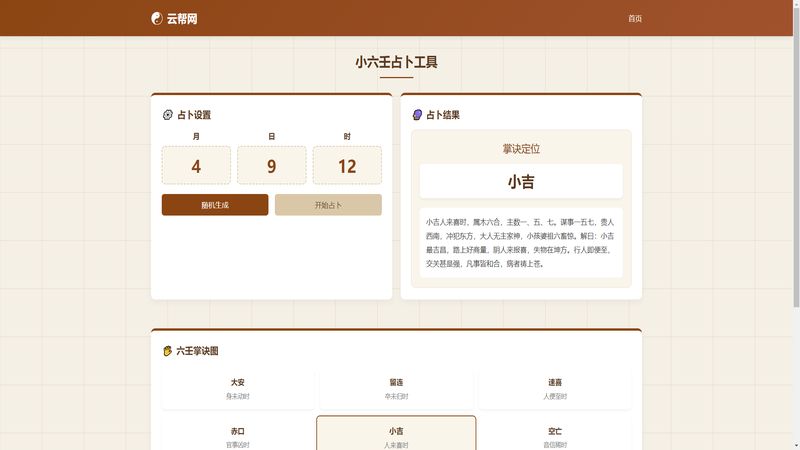Click the 占卜设置 compass icon
The width and height of the screenshot is (800, 450).
[x=167, y=115]
